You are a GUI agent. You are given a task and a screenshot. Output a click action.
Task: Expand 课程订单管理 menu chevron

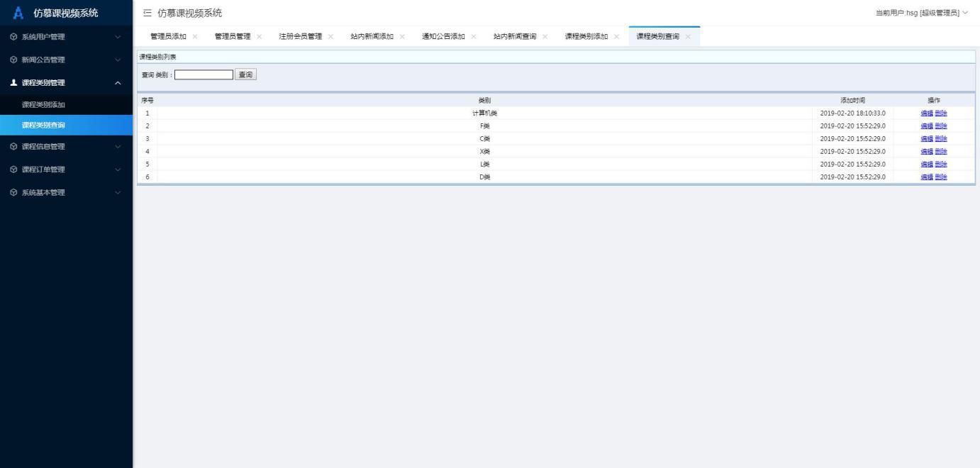pos(118,169)
